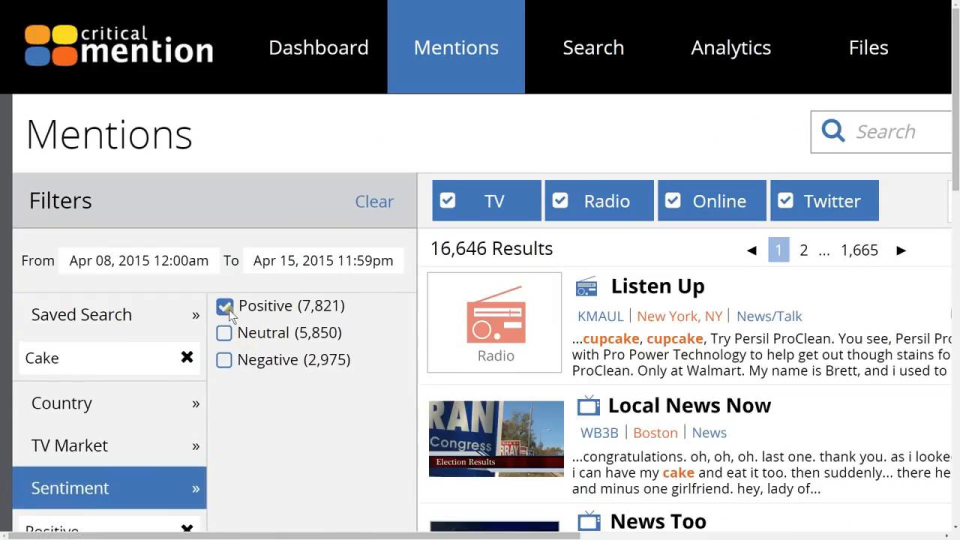Click the Boston market link
This screenshot has height=540, width=960.
click(655, 433)
